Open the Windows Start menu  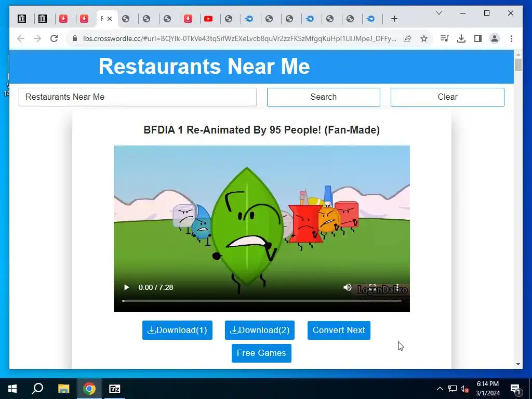[12, 389]
